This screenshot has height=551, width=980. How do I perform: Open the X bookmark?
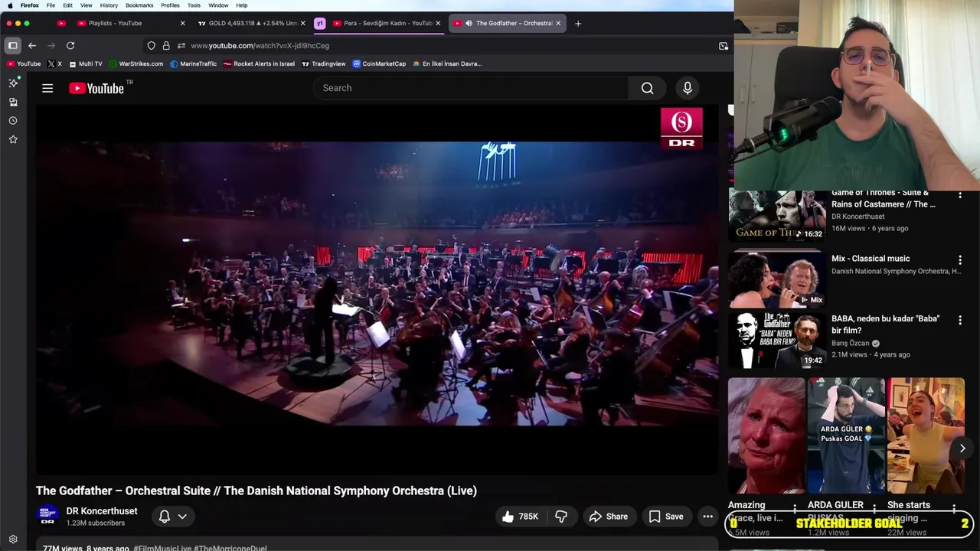[54, 64]
